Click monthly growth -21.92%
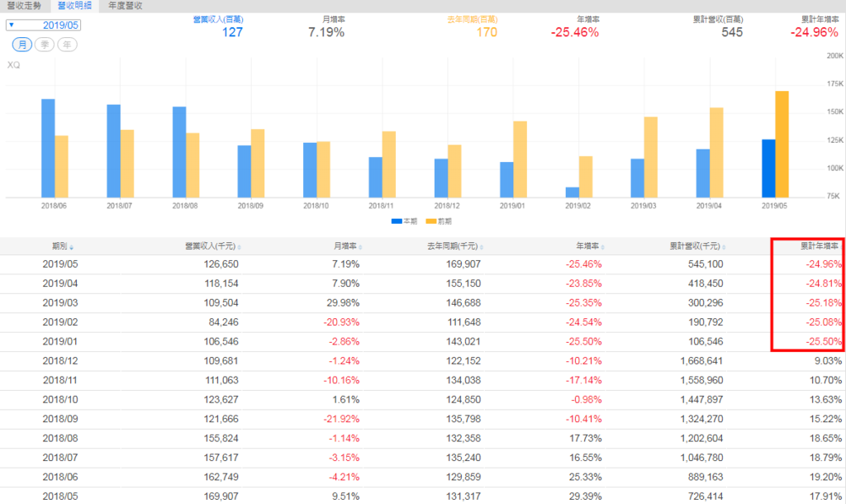The image size is (846, 504). pos(341,419)
